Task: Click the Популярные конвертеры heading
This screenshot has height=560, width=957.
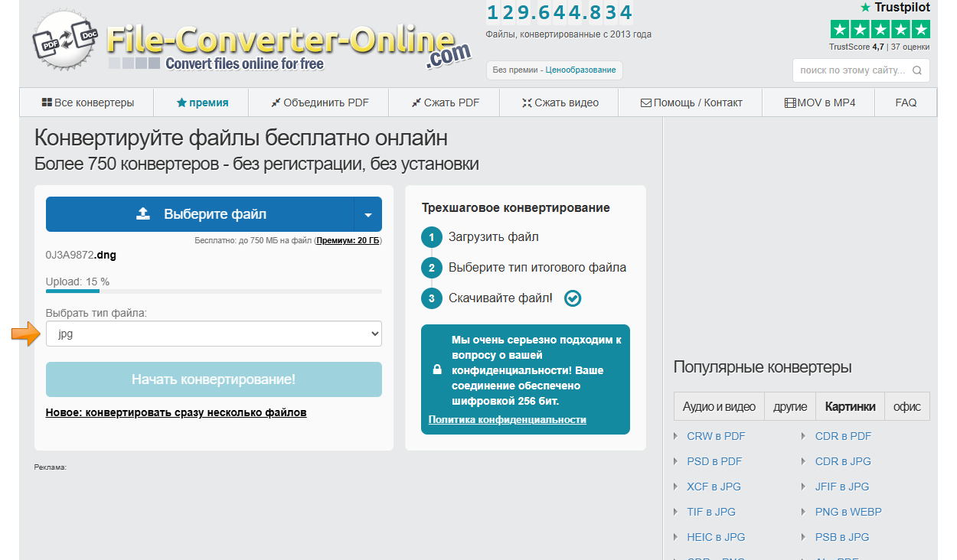Action: (x=763, y=367)
